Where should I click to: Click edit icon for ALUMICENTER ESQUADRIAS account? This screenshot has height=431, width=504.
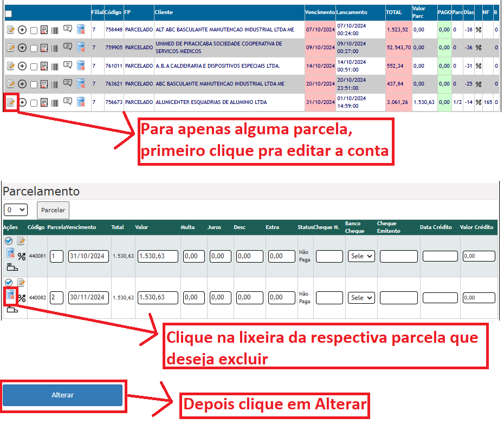pyautogui.click(x=10, y=102)
